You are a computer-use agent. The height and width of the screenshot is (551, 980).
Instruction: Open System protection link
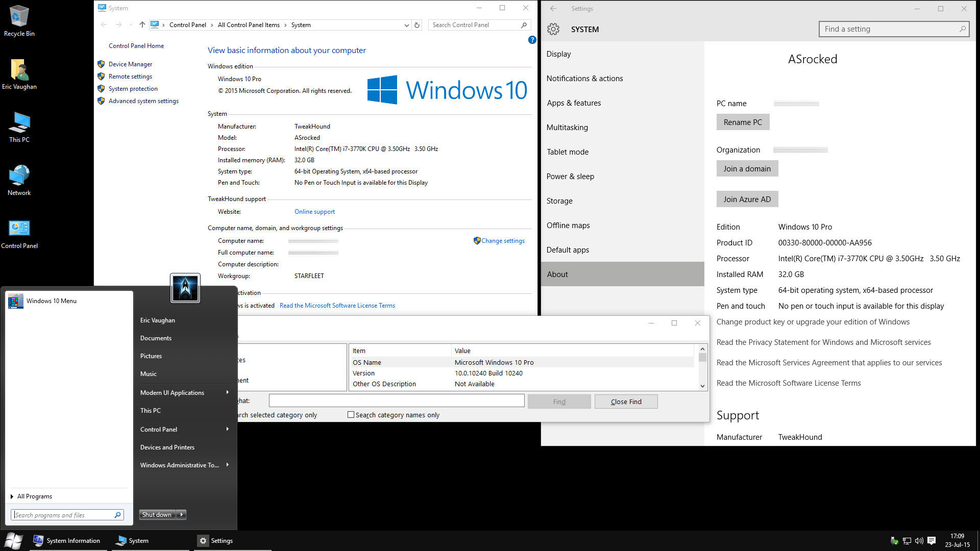[133, 89]
